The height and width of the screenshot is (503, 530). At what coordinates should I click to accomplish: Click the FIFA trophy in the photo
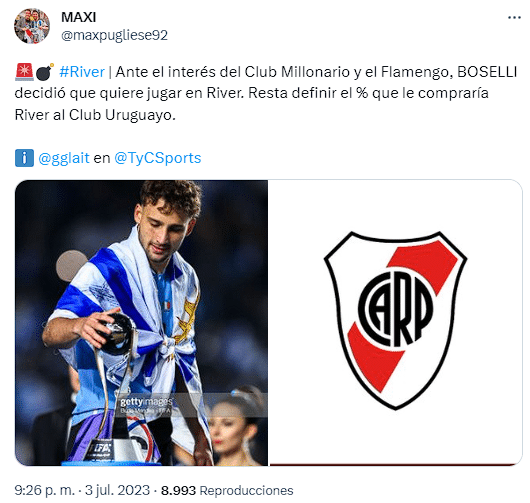point(115,385)
